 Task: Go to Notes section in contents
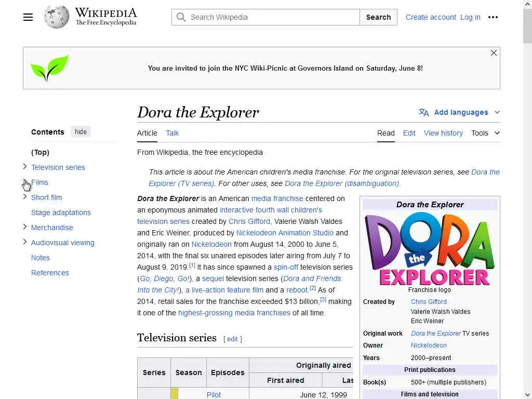[x=41, y=258]
